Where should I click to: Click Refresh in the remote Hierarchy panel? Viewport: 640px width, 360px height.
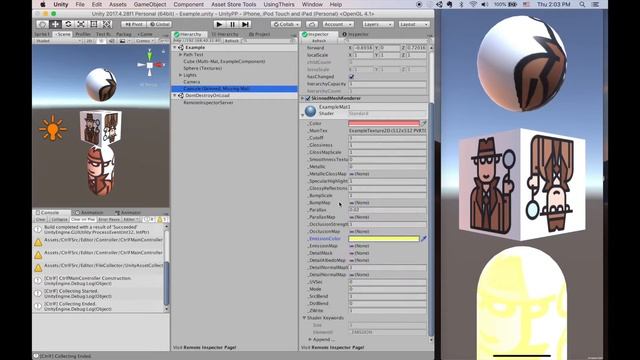click(231, 41)
